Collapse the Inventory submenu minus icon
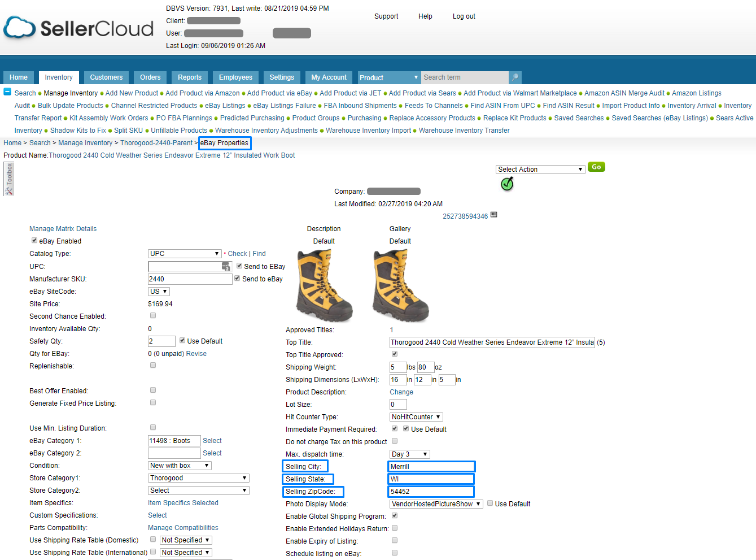The width and height of the screenshot is (756, 560). tap(7, 92)
